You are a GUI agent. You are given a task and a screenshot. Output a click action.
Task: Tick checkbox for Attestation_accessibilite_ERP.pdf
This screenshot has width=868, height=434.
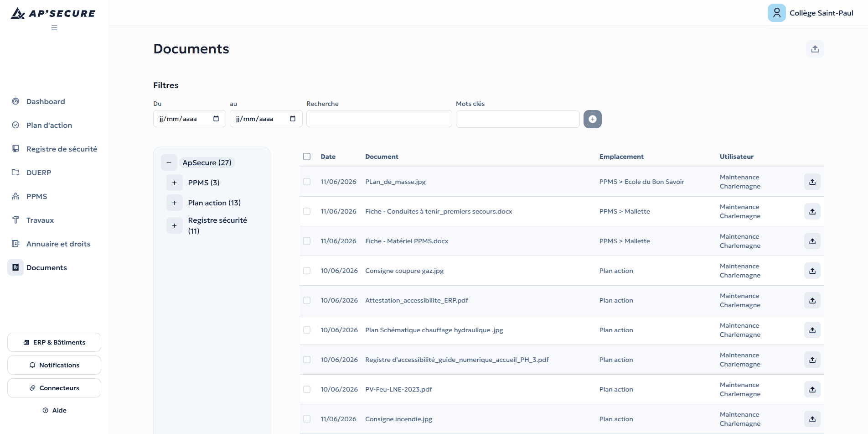(x=307, y=300)
